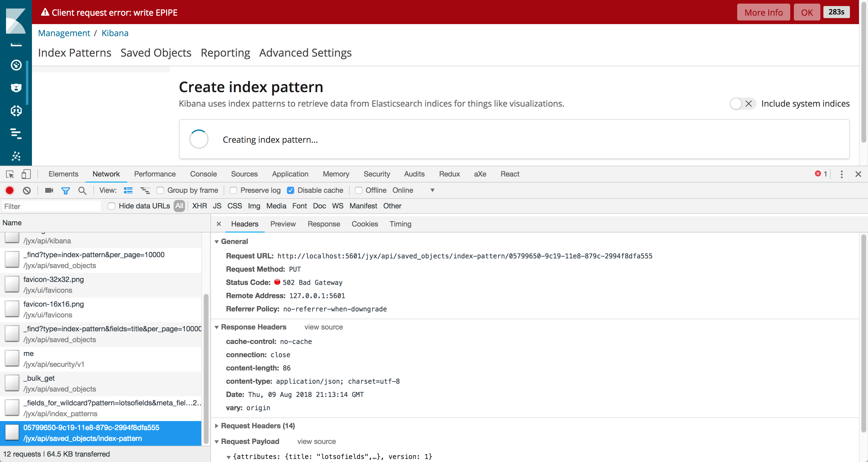Screen dimensions: 868x462
Task: Open the Management breadcrumb link
Action: [64, 33]
